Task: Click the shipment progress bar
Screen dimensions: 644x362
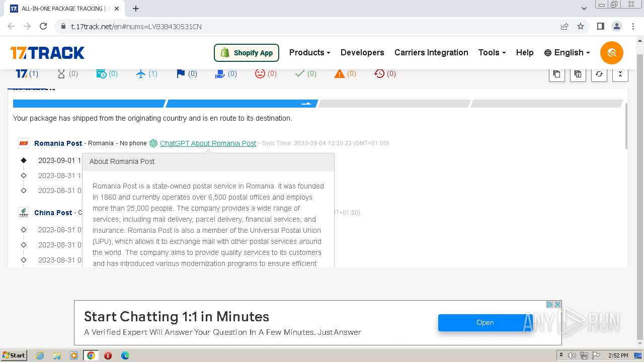Action: pyautogui.click(x=318, y=104)
